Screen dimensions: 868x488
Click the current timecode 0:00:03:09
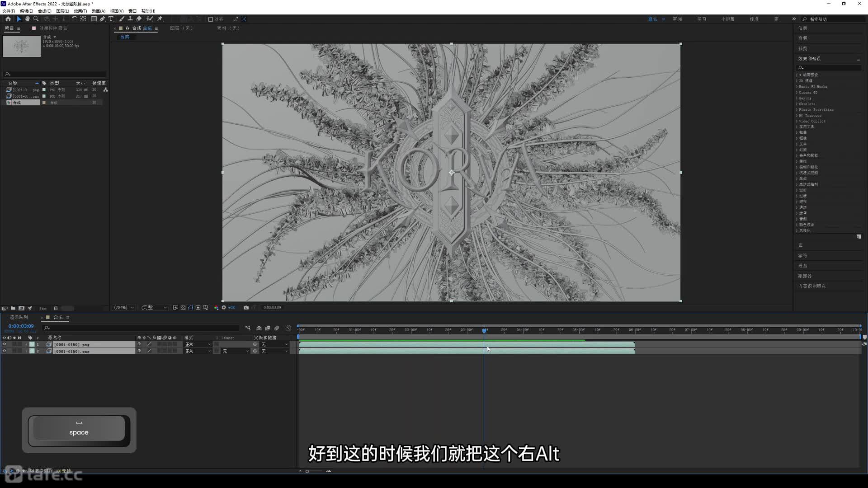(21, 326)
